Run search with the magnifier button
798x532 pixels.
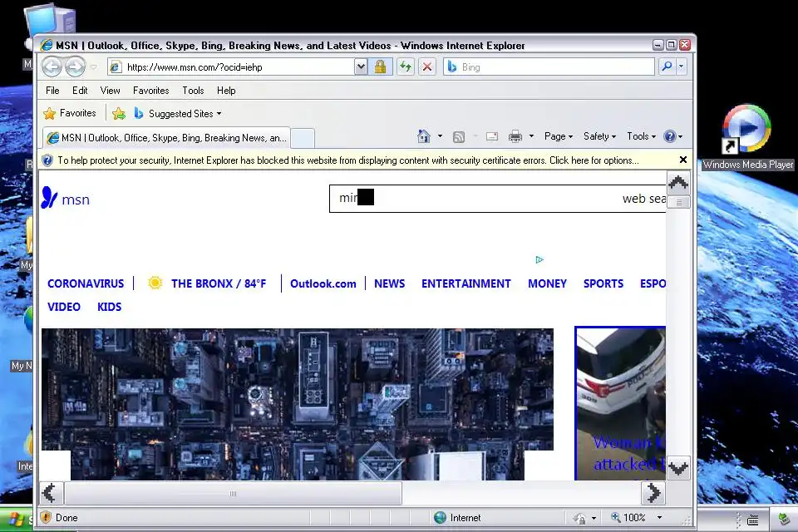[x=667, y=66]
